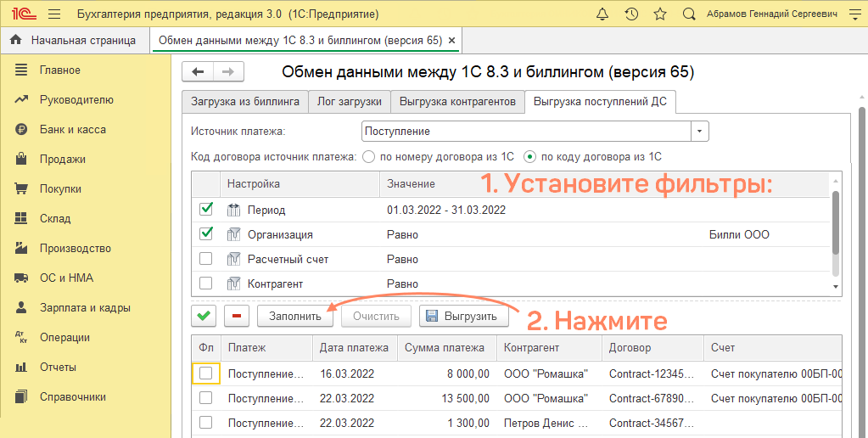The width and height of the screenshot is (868, 438).
Task: Check the 8 000,00 payment row checkbox
Action: point(206,373)
